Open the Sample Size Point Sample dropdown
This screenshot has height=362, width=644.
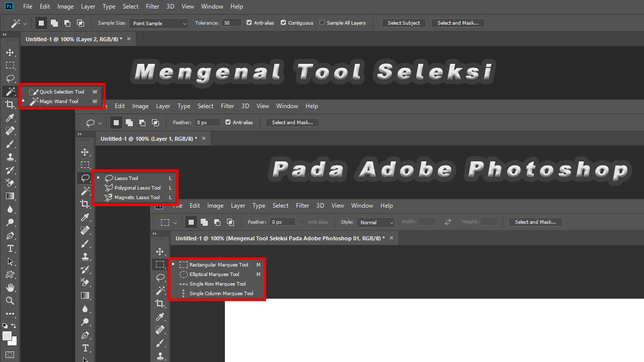coord(159,23)
